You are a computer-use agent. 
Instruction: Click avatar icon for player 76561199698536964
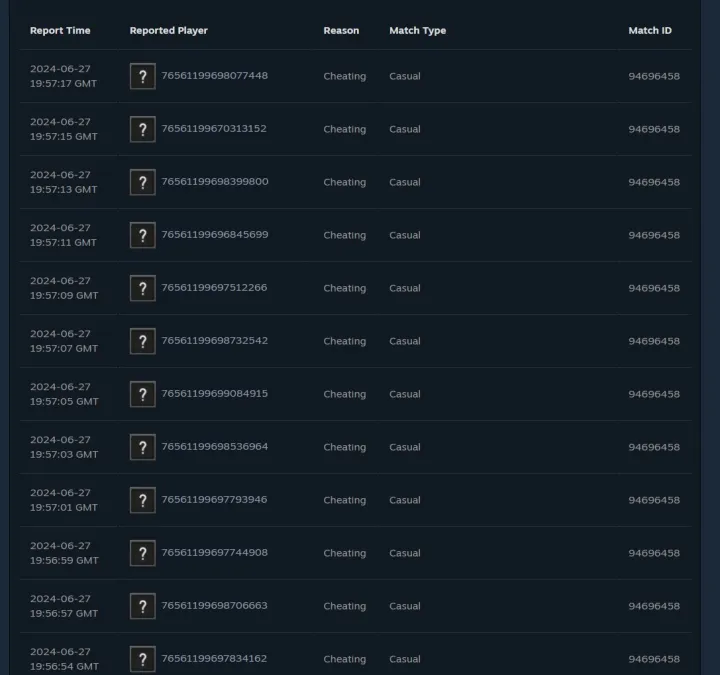[143, 447]
